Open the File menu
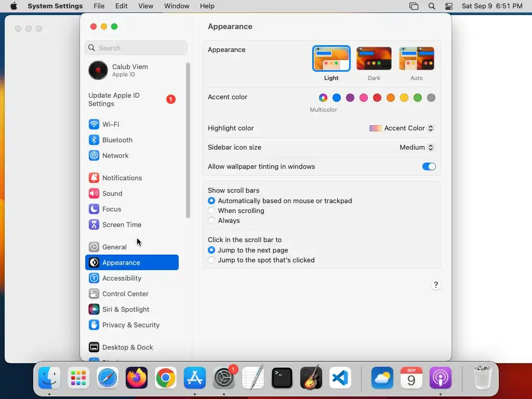This screenshot has height=399, width=532. [99, 6]
